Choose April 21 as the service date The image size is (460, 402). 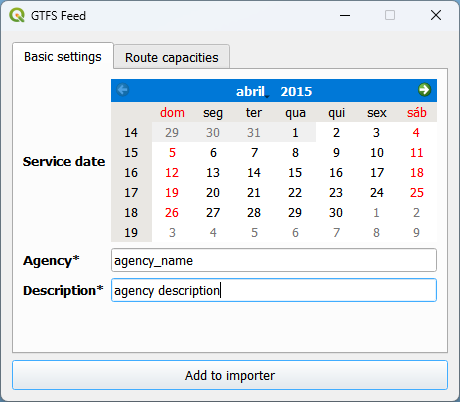254,192
